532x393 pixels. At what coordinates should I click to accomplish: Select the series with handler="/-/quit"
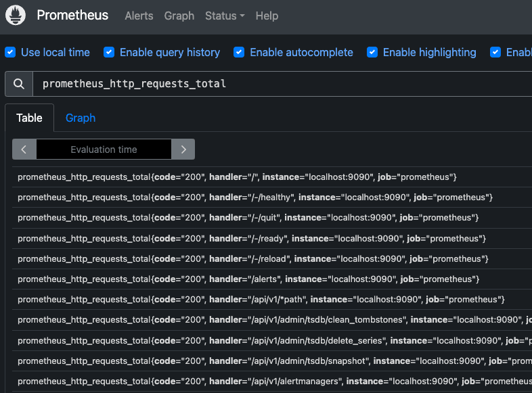click(x=272, y=218)
